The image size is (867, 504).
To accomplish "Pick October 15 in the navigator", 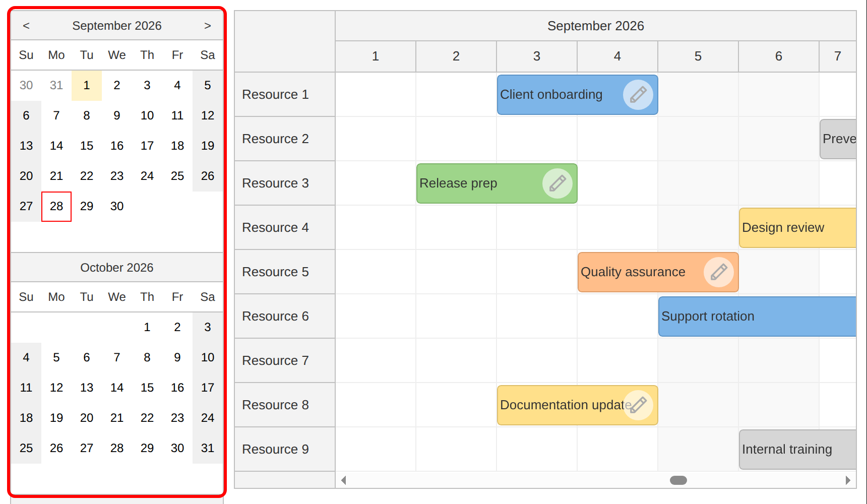I will click(x=147, y=388).
